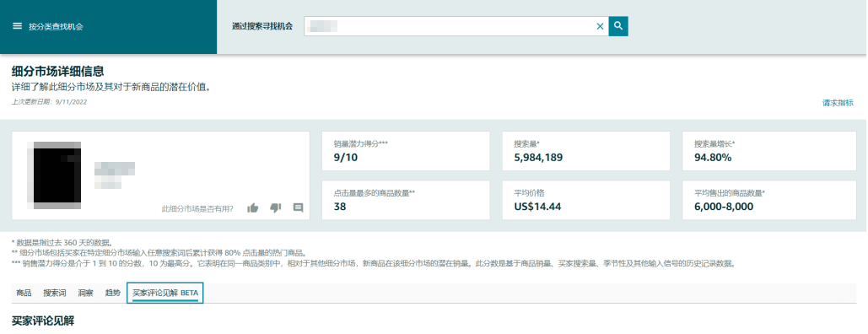Select the 买家评论见解 BETA tab
The width and height of the screenshot is (868, 334).
point(165,293)
